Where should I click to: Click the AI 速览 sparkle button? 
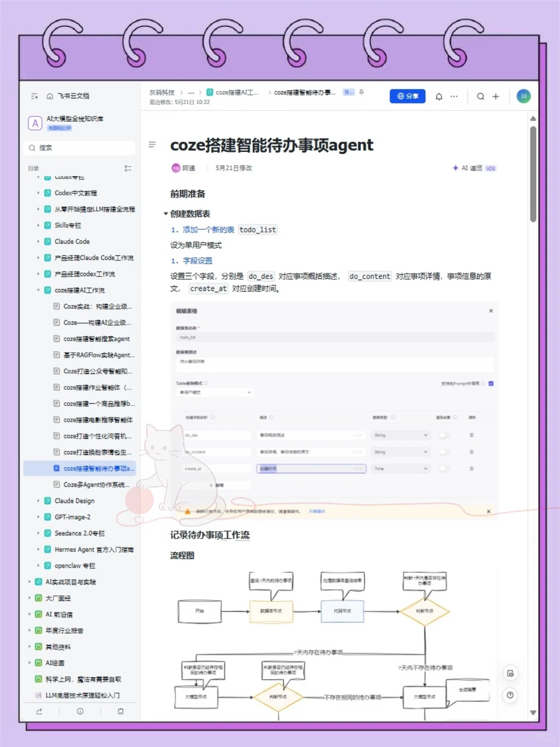tap(474, 168)
